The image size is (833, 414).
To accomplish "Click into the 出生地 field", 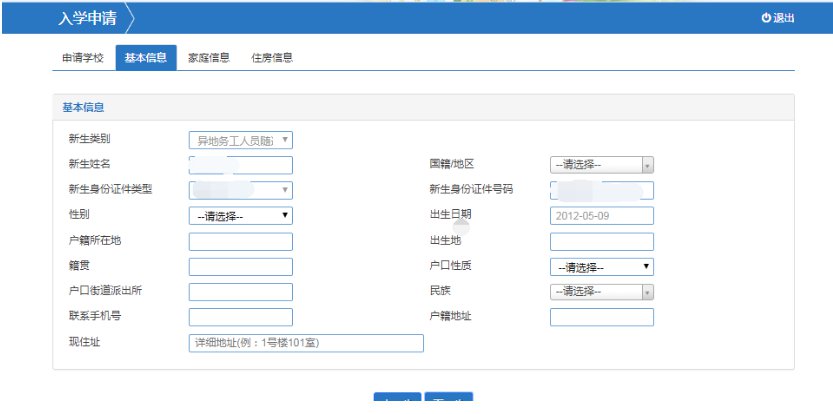I will tap(601, 241).
